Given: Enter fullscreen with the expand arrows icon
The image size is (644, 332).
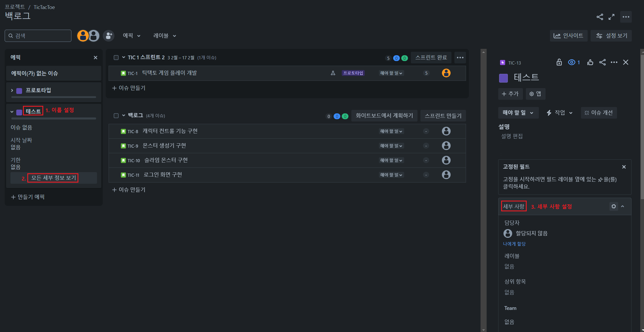Looking at the screenshot, I should 611,17.
